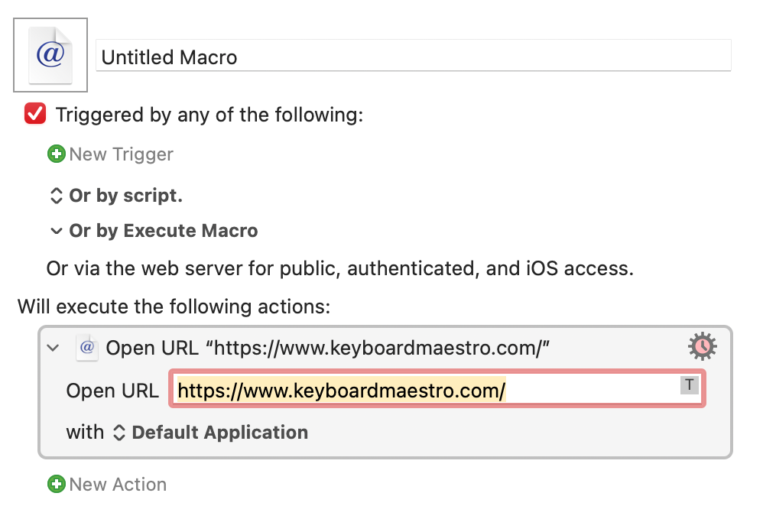
Task: Select the Open URL action title bar
Action: 385,348
